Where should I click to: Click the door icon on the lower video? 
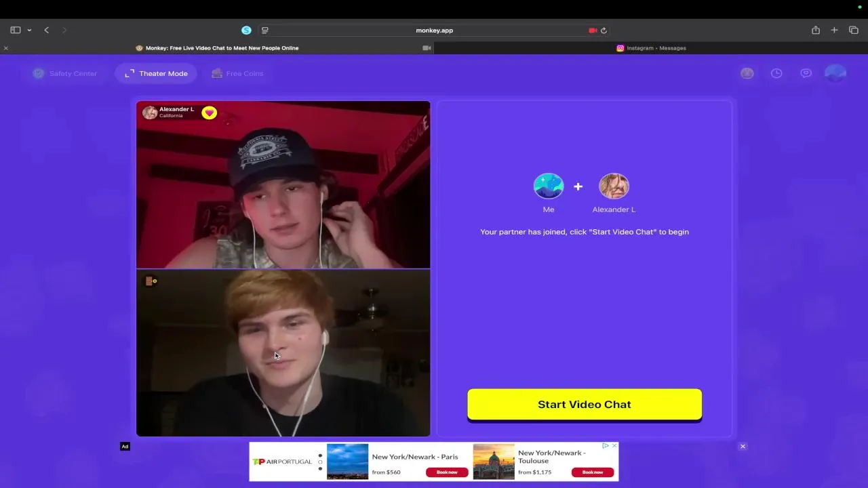(x=151, y=281)
